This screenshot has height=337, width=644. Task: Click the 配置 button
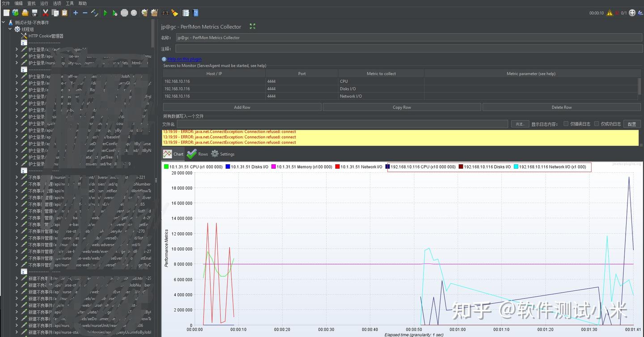[631, 124]
